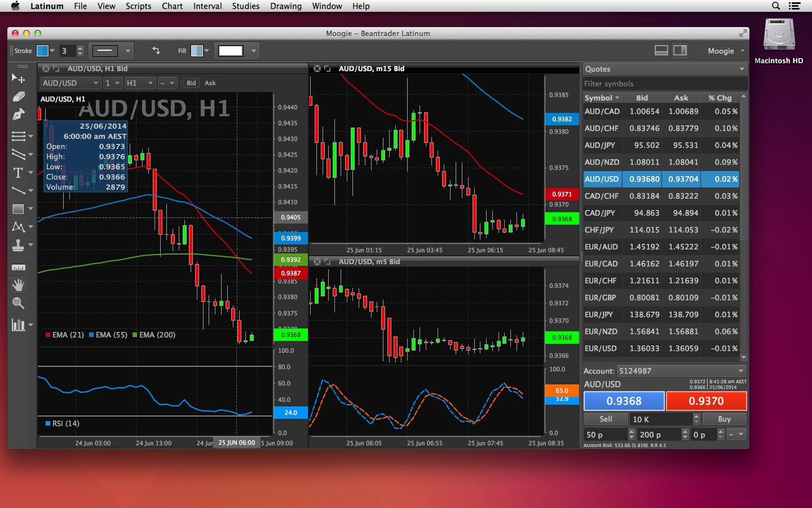Open the stroke line style dropdown
The height and width of the screenshot is (508, 812).
[111, 51]
